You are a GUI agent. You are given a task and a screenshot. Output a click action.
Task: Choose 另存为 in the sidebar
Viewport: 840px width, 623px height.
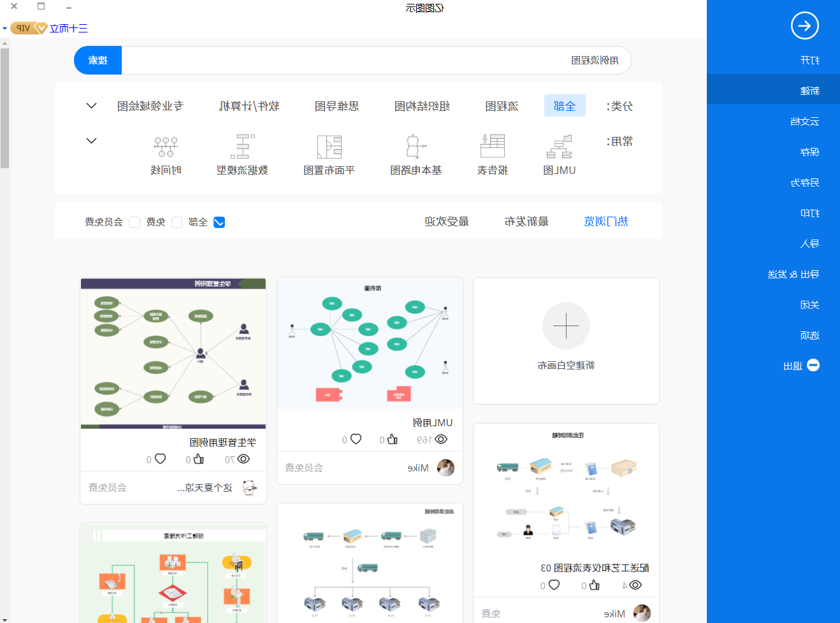coord(805,183)
